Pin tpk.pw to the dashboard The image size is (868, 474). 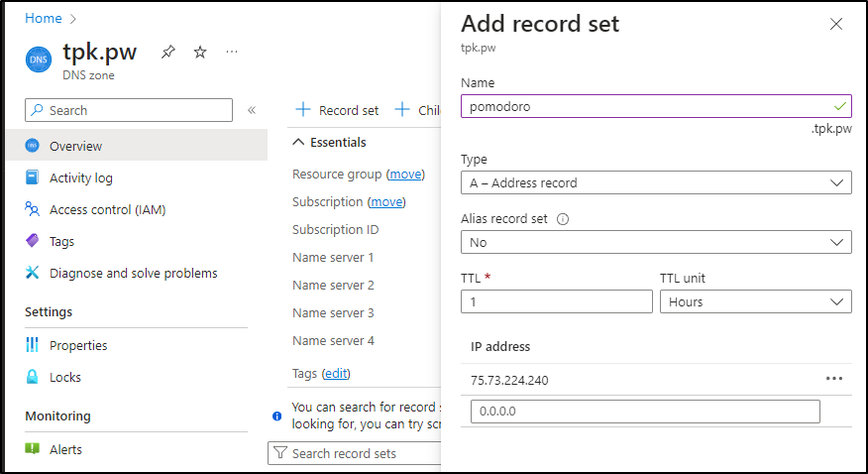(x=167, y=53)
